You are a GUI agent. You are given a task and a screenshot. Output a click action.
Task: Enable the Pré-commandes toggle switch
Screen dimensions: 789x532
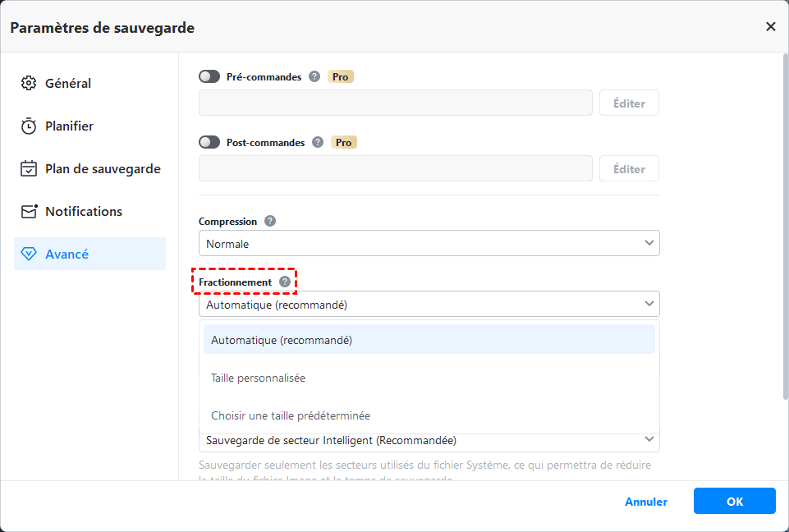tap(209, 76)
